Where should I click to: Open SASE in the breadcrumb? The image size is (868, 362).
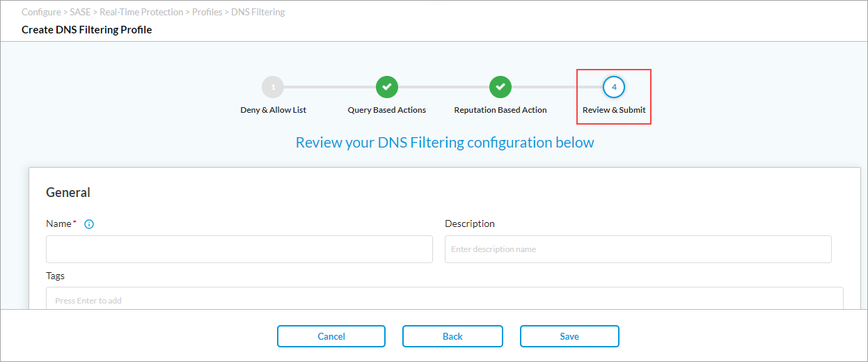[81, 13]
